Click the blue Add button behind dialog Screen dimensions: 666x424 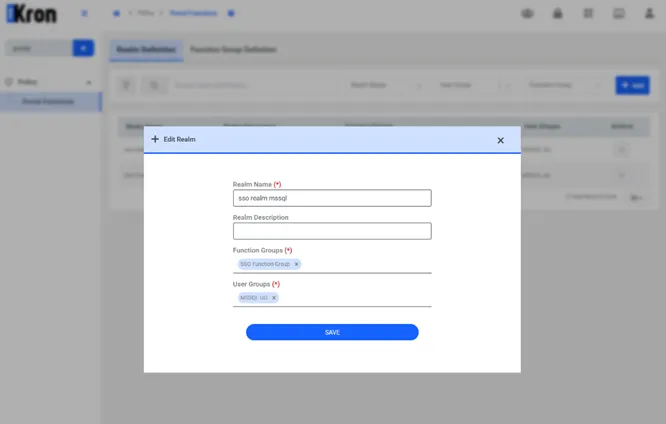pyautogui.click(x=632, y=85)
